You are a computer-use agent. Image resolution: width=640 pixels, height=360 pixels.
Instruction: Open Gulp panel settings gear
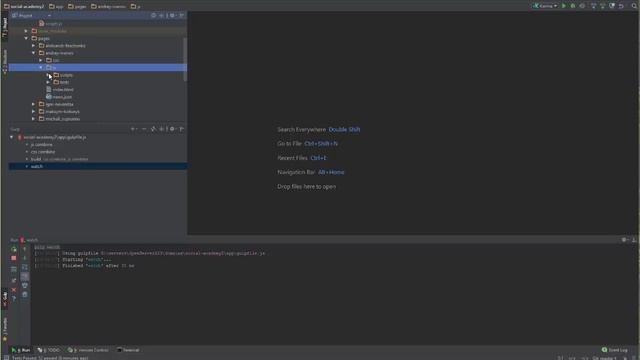(x=172, y=129)
